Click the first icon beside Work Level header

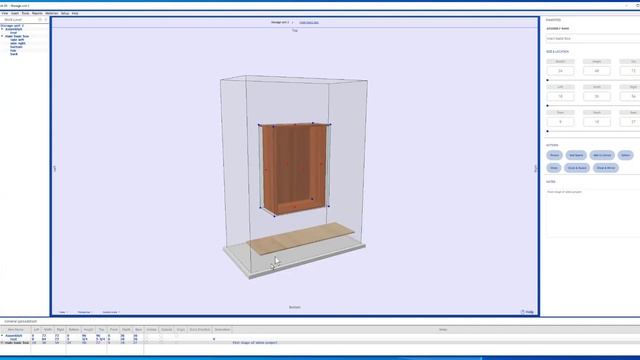tap(40, 20)
